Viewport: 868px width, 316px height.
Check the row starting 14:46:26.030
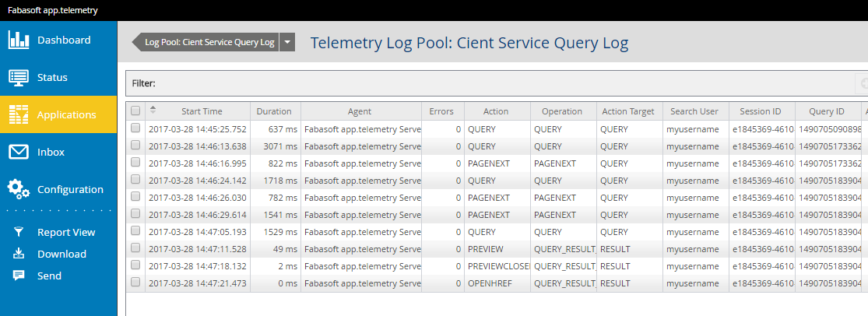135,197
